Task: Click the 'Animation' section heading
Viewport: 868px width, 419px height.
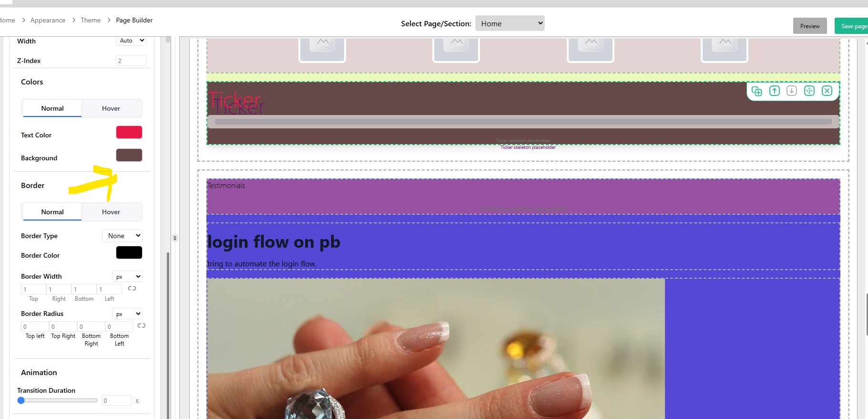Action: [39, 372]
